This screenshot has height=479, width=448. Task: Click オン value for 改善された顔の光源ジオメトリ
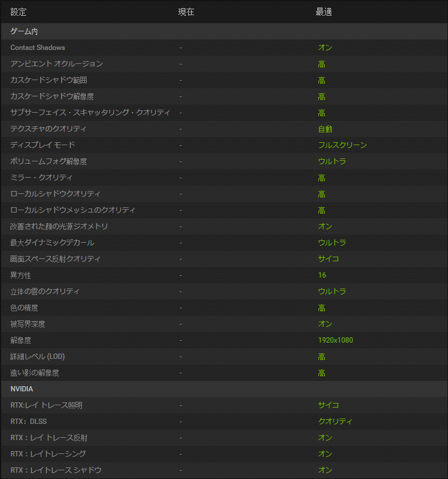(x=325, y=226)
